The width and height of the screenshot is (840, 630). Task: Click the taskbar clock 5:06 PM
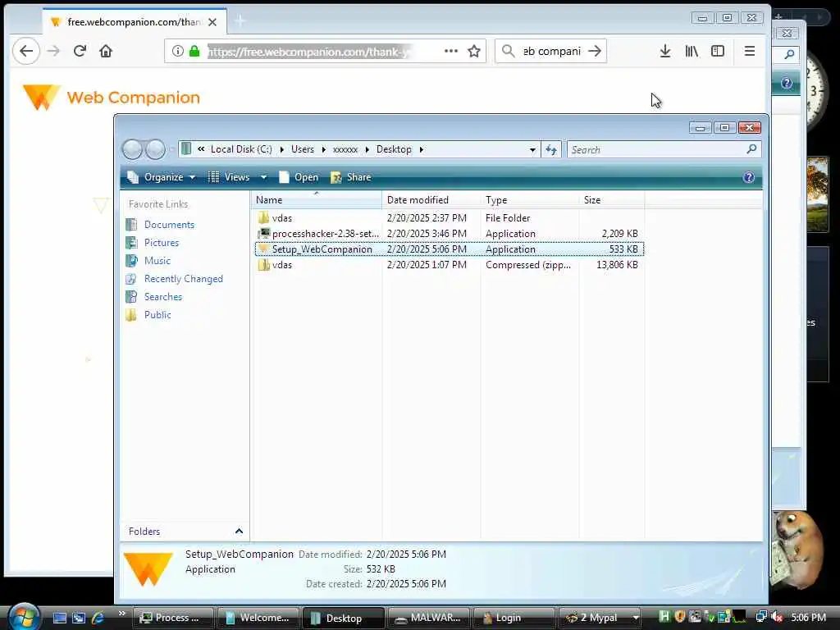coord(808,617)
